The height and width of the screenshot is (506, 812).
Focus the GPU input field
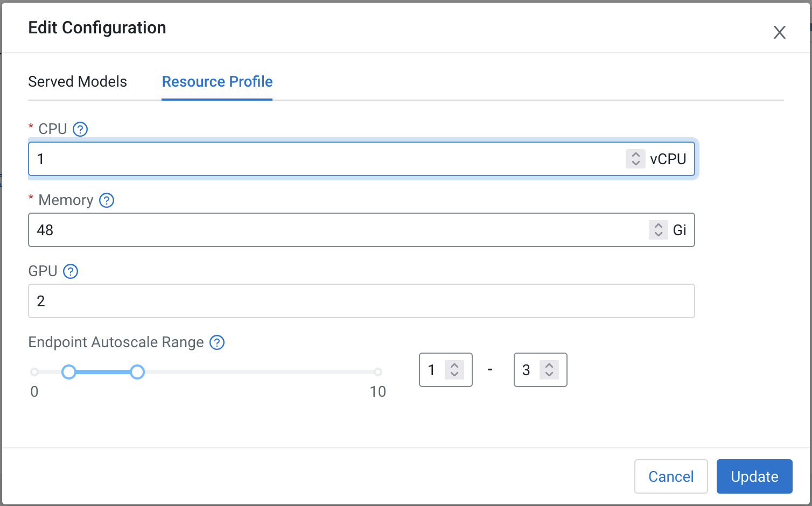[x=361, y=301]
